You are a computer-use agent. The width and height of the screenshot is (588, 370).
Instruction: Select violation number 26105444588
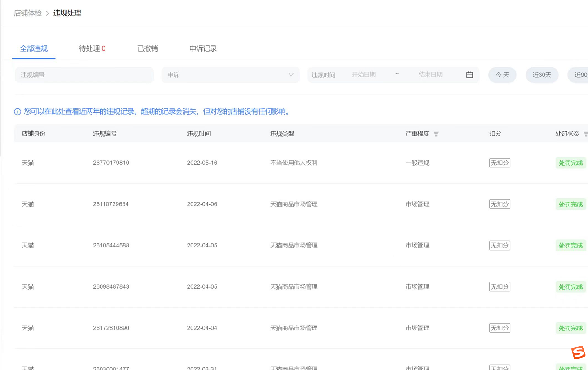[x=111, y=246]
